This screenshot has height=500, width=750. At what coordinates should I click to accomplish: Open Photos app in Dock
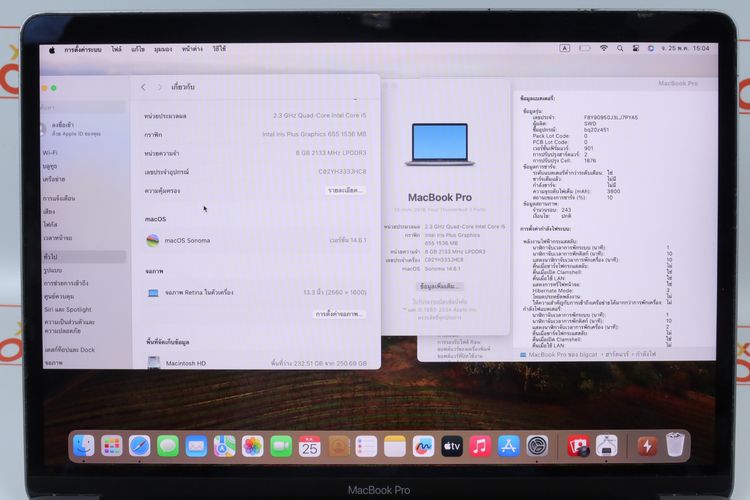pos(253,446)
